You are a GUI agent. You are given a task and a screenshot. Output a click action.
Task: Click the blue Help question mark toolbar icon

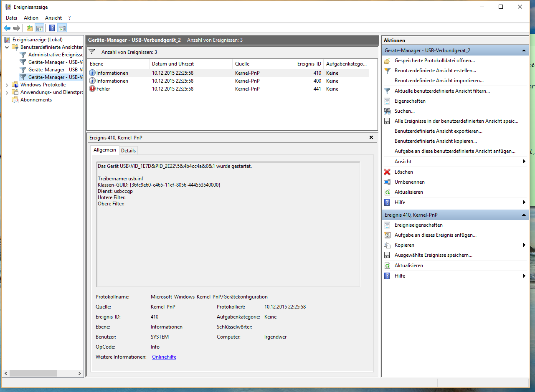pos(52,28)
